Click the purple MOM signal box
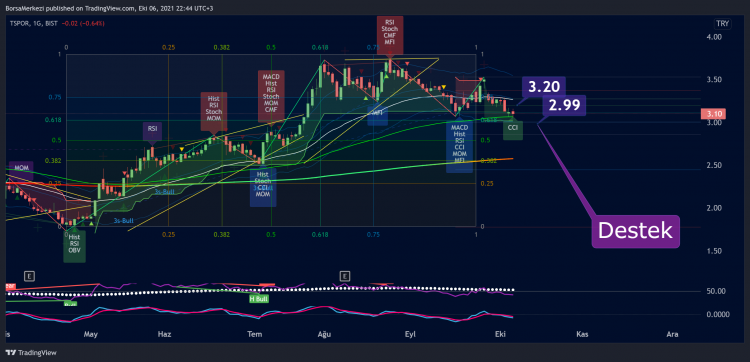This screenshot has width=750, height=362. 21,169
